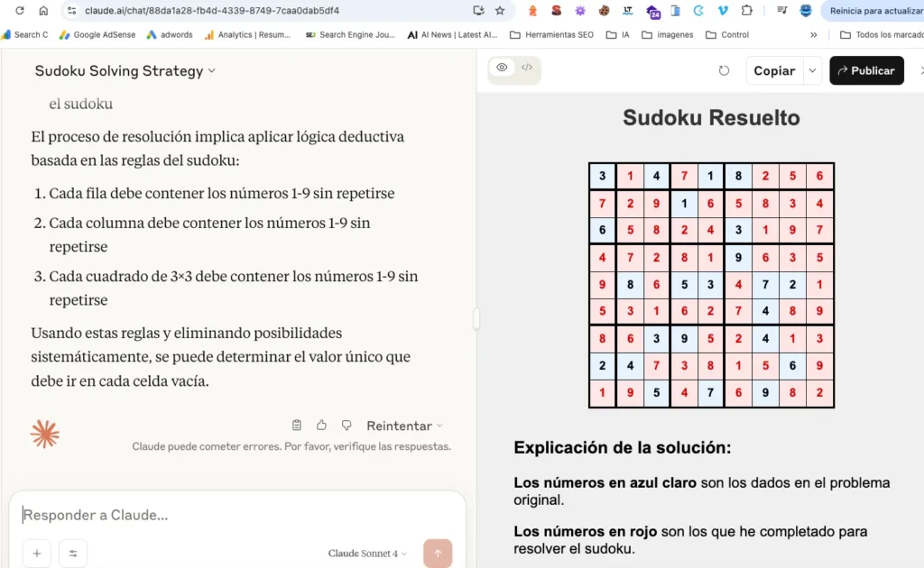Give the response a thumbs up
This screenshot has height=568, width=924.
(x=321, y=425)
